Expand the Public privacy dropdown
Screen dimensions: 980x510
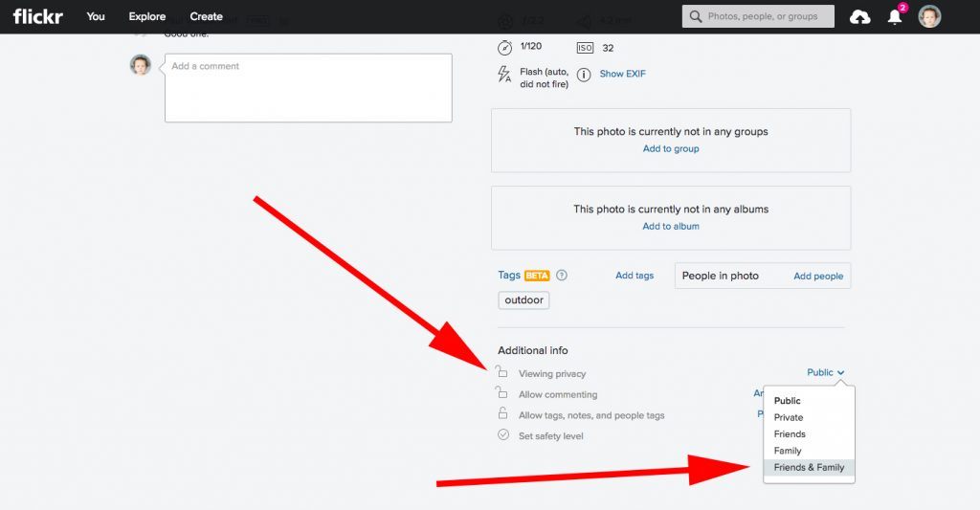(826, 373)
